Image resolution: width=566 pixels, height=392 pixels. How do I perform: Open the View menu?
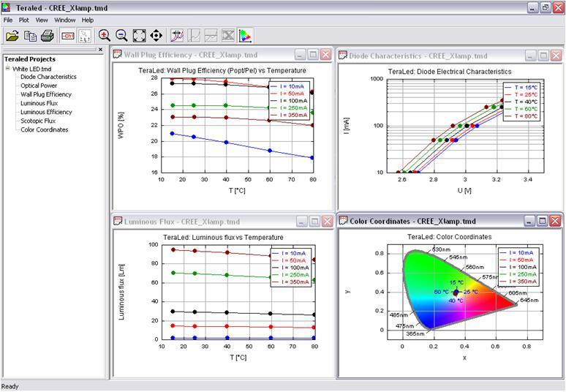pyautogui.click(x=42, y=20)
